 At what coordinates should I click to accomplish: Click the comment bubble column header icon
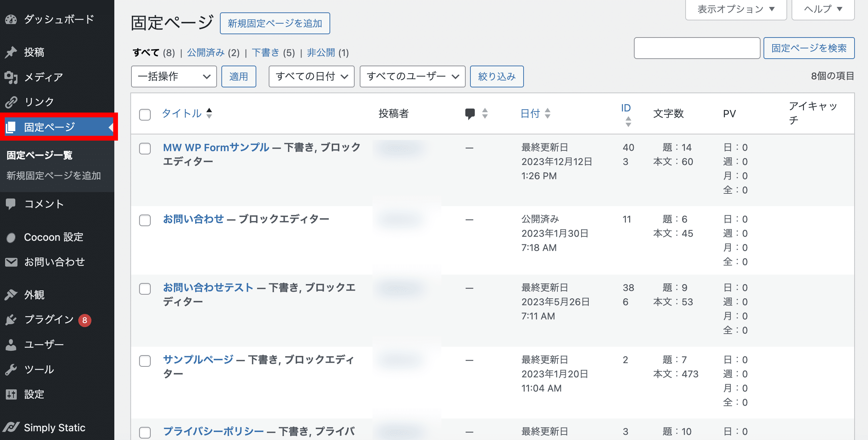click(x=470, y=114)
